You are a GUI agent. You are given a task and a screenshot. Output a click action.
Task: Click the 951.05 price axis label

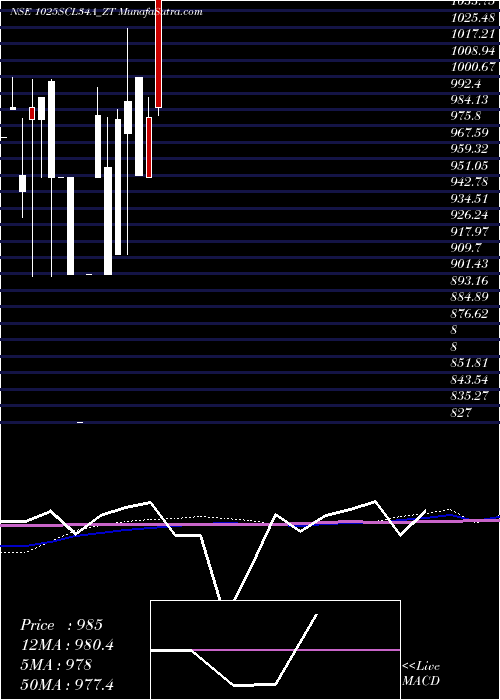[x=469, y=166]
